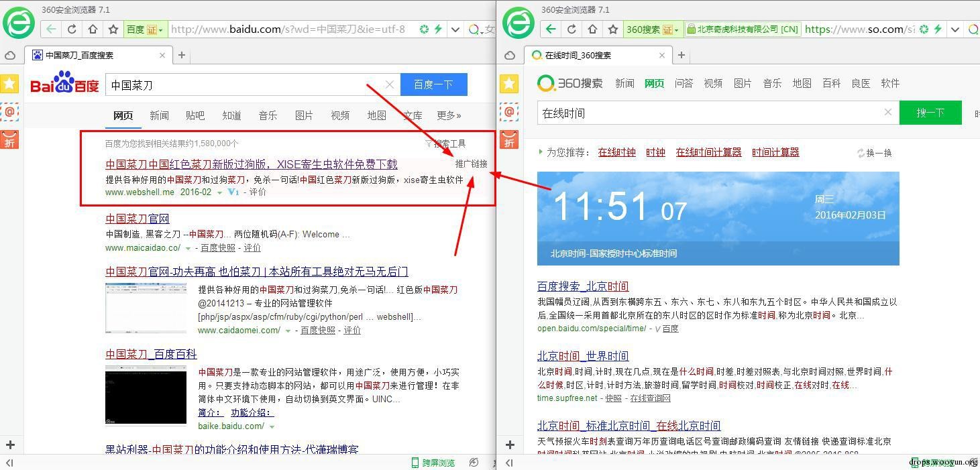This screenshot has width=980, height=470.
Task: Open the yellow star favorites icon in left sidebar
Action: [9, 84]
